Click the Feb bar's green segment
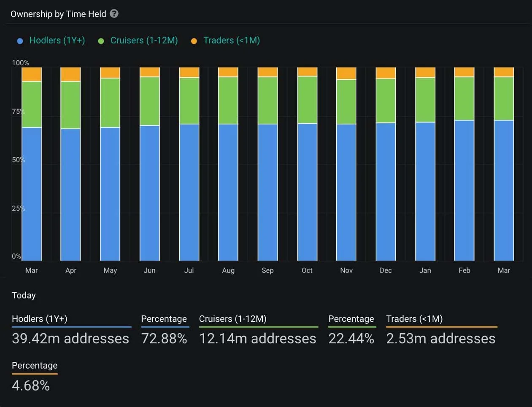This screenshot has width=532, height=407. pos(464,99)
